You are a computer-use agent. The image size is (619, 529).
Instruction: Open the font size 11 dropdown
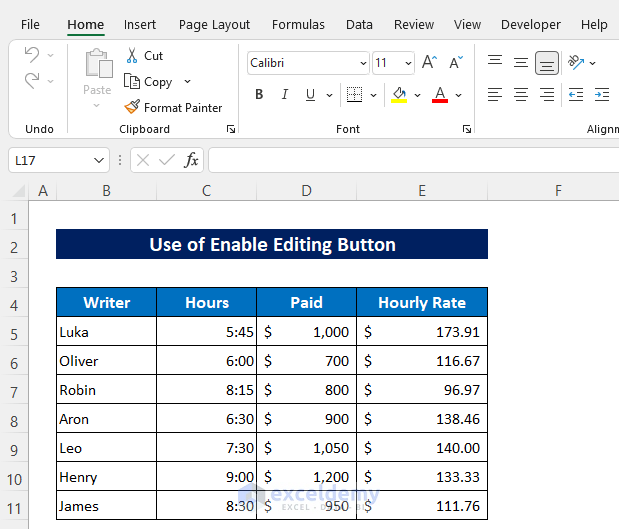click(x=408, y=63)
